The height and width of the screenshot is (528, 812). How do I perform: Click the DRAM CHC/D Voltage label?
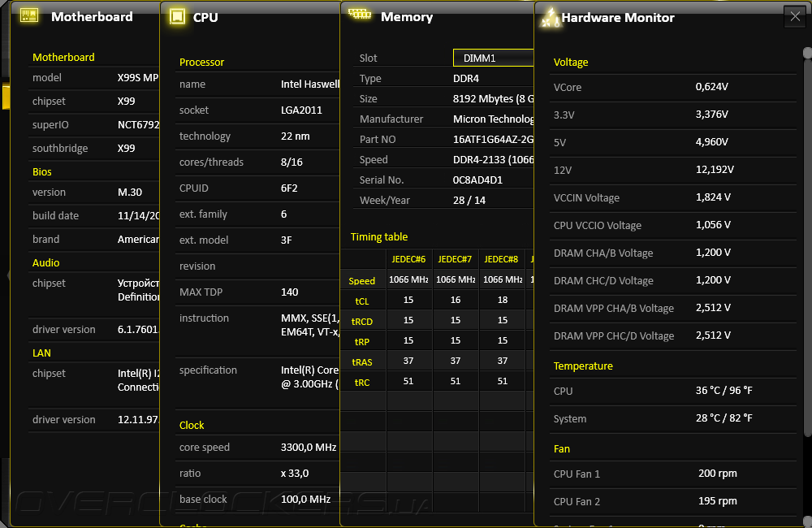click(603, 280)
